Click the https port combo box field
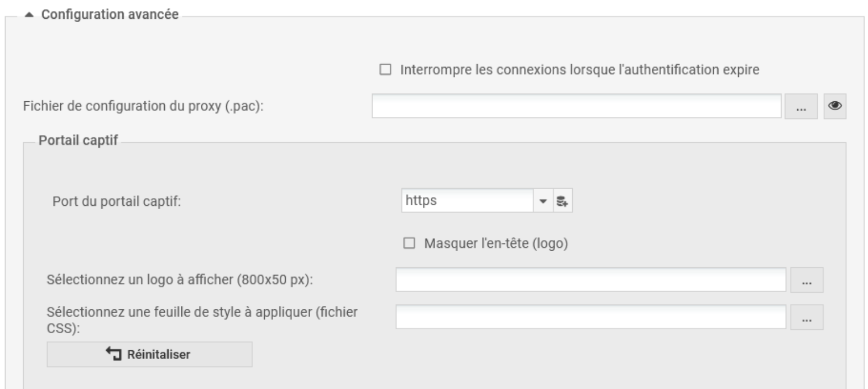The width and height of the screenshot is (868, 389). point(467,201)
